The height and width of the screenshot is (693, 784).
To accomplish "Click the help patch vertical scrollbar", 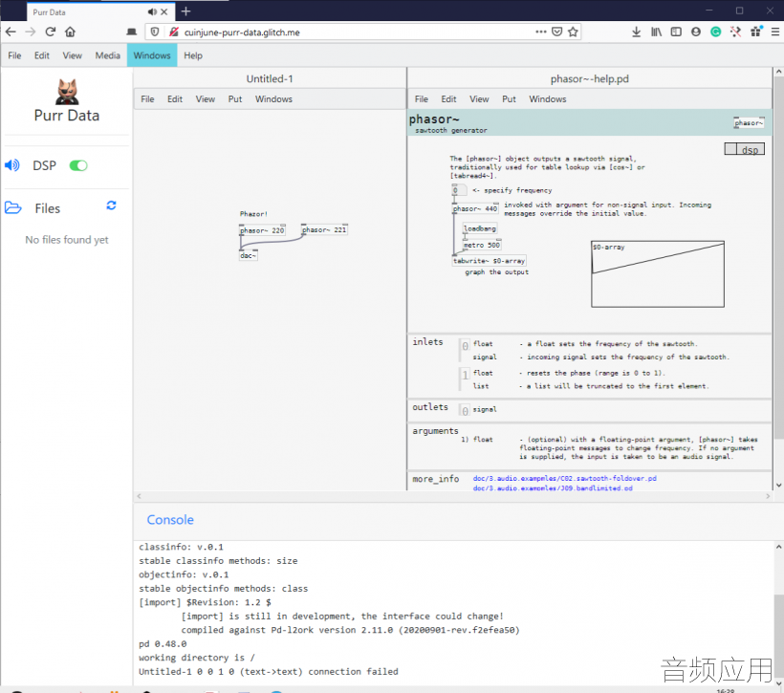I will point(778,257).
